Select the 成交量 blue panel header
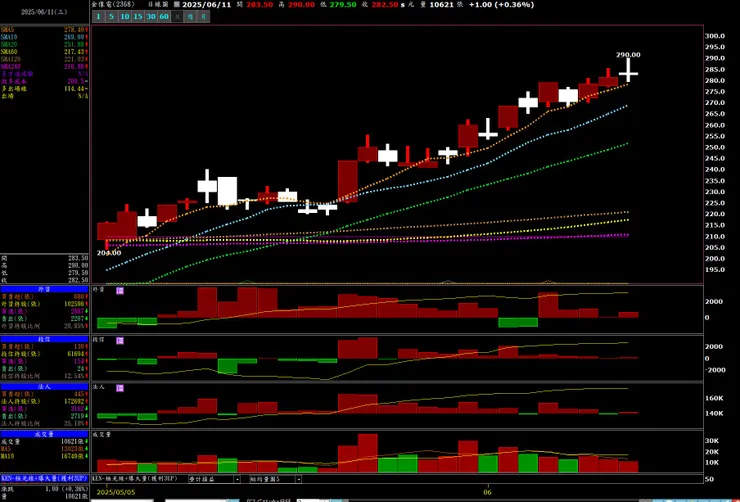740x502 pixels. click(44, 434)
